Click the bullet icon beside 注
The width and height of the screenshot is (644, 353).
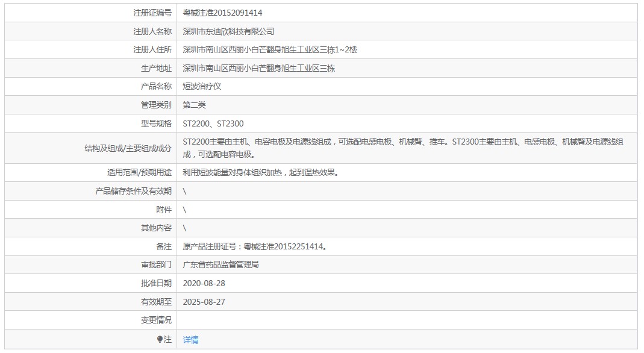click(160, 340)
